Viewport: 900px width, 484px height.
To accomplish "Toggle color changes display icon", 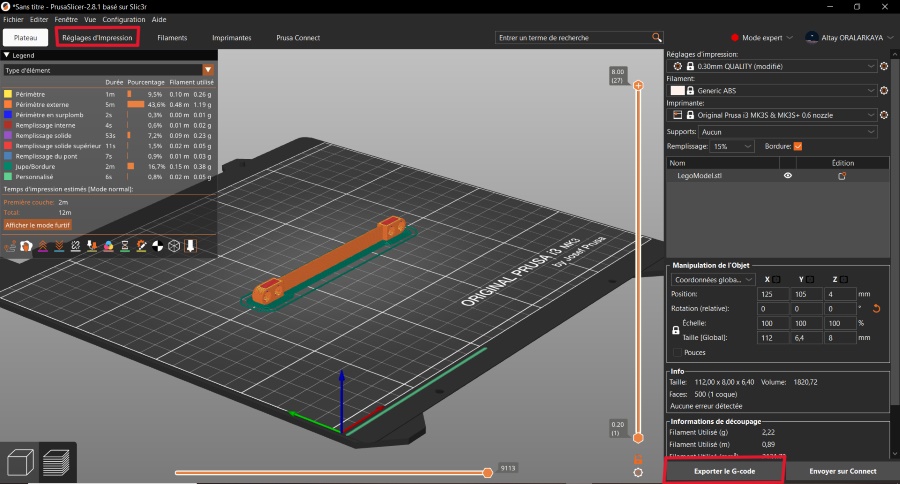I will click(108, 246).
